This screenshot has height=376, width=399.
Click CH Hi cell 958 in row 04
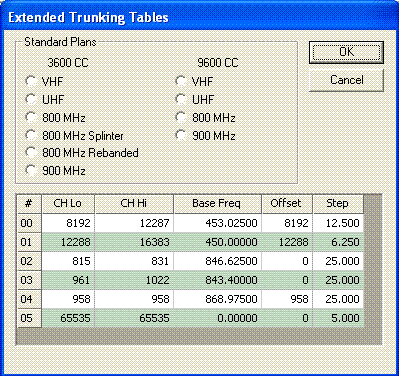134,299
